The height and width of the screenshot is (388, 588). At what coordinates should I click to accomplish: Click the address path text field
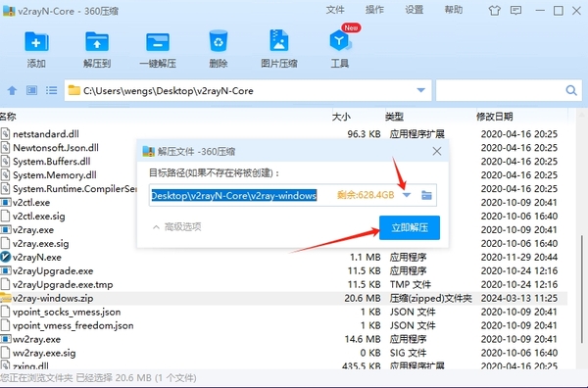248,91
